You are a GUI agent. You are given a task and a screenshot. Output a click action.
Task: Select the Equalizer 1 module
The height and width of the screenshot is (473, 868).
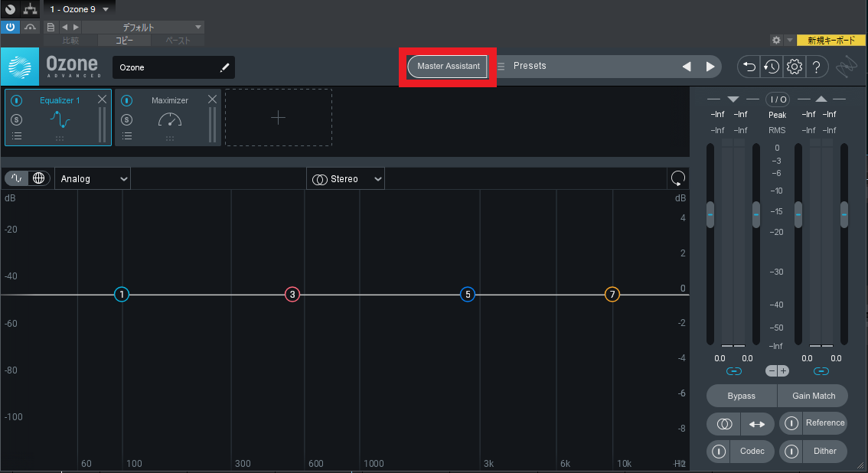(x=58, y=117)
